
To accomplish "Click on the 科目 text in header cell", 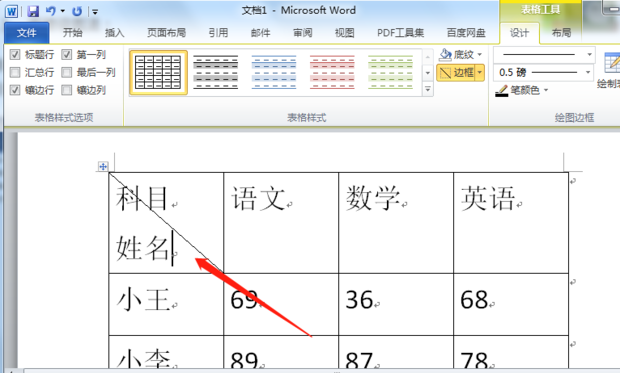I will [142, 198].
